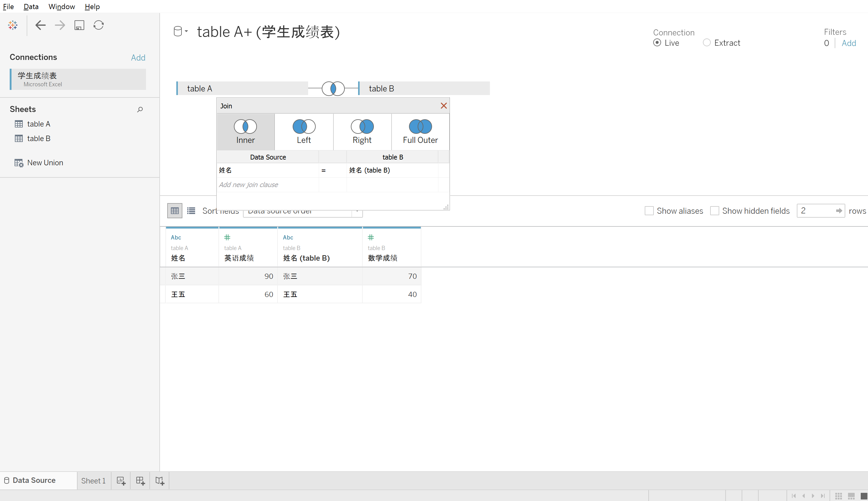The width and height of the screenshot is (868, 501).
Task: Click the new dashboard icon
Action: point(140,480)
